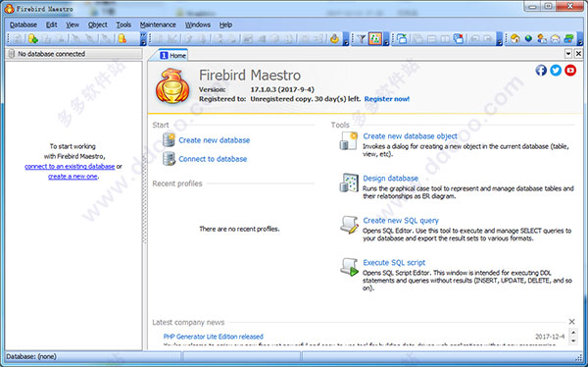Click the Database: (none) status bar entry
The height and width of the screenshot is (367, 588).
31,356
